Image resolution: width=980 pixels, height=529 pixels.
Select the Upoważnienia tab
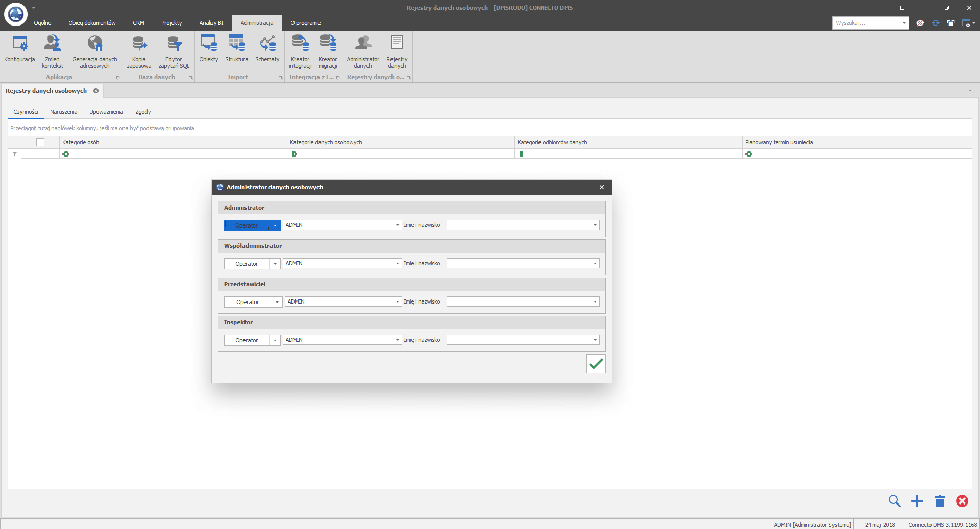pyautogui.click(x=106, y=112)
